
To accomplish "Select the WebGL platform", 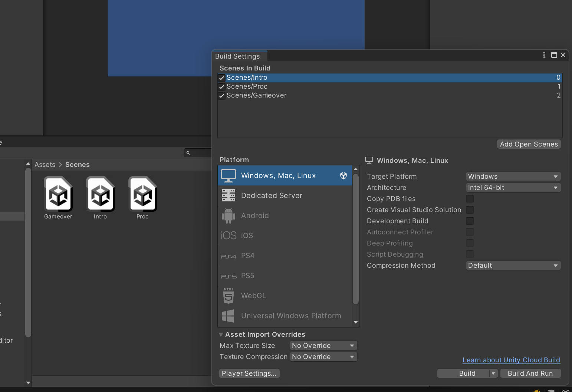I will pyautogui.click(x=285, y=296).
